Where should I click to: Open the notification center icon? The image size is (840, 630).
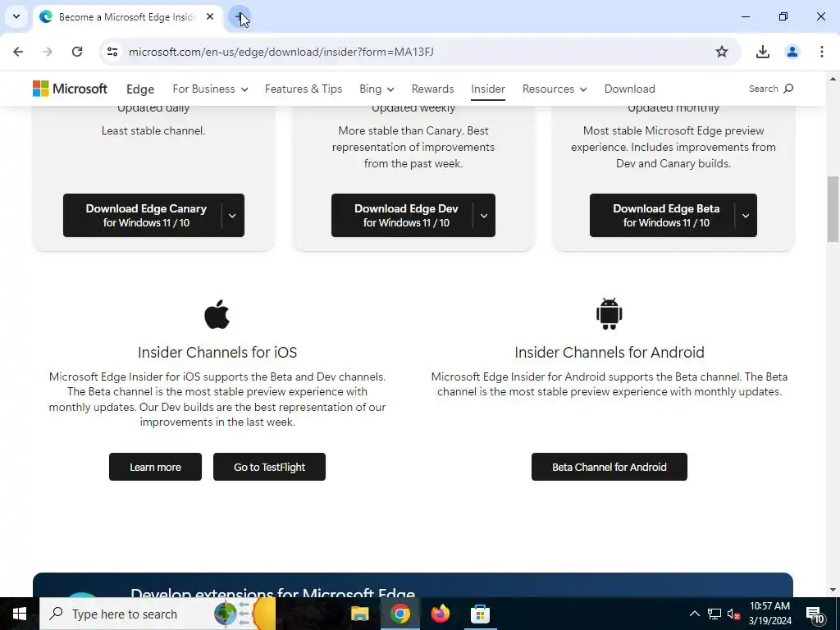pyautogui.click(x=815, y=614)
